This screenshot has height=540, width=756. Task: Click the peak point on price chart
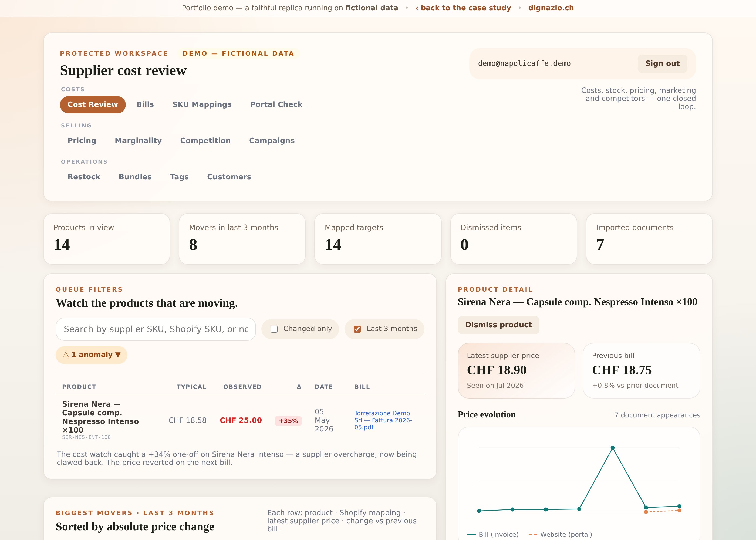(612, 448)
